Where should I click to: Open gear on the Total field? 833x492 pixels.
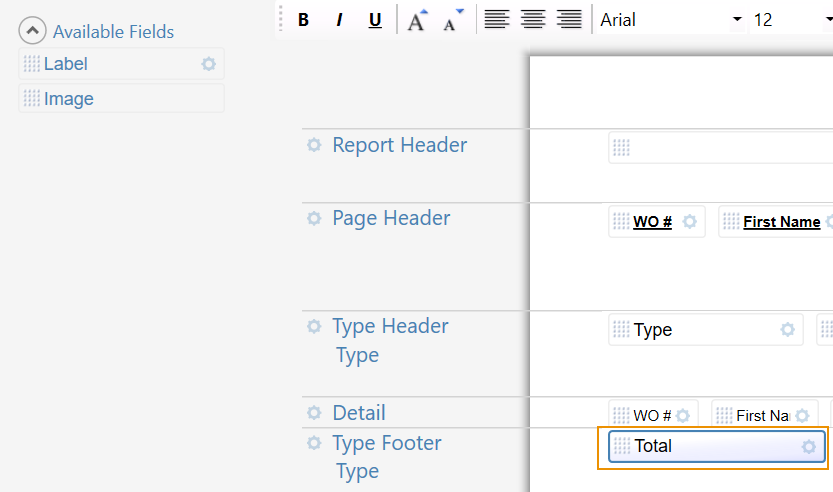809,446
